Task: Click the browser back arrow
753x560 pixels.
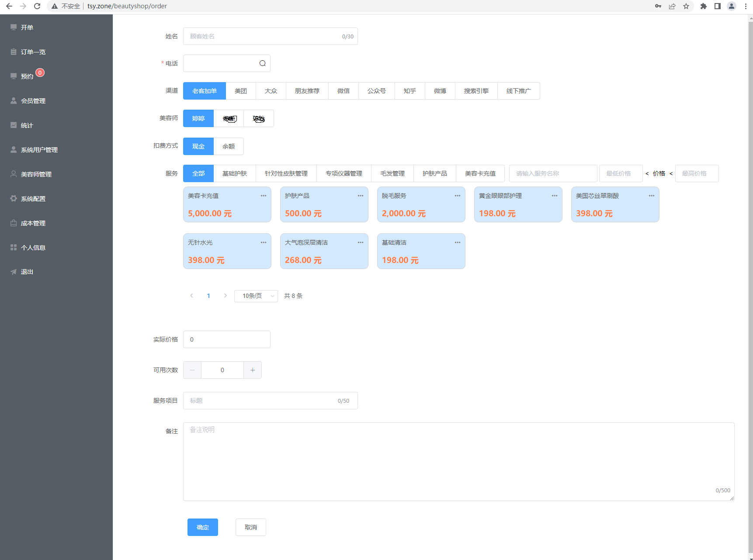Action: pyautogui.click(x=9, y=6)
